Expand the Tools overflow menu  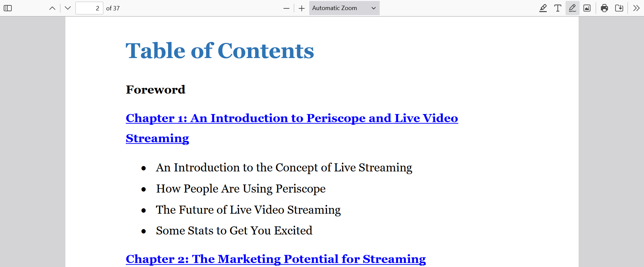point(636,8)
